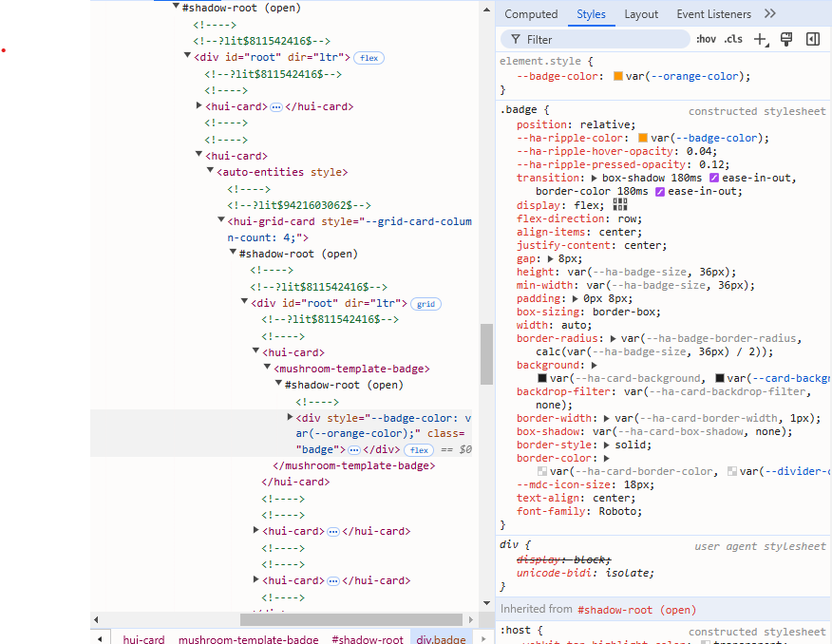Collapse the mushroom-template-badge node
This screenshot has height=644, width=832.
[268, 369]
